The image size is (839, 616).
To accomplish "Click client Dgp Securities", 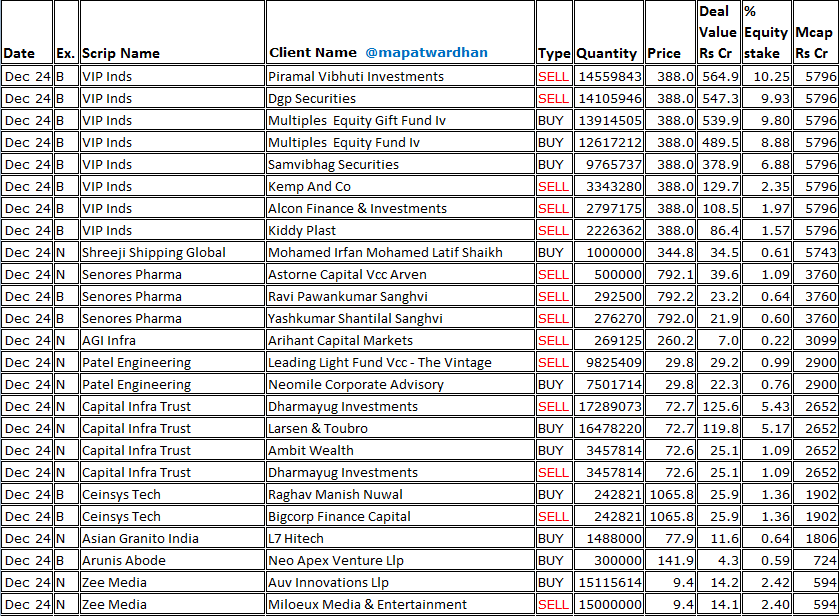I will (x=312, y=98).
